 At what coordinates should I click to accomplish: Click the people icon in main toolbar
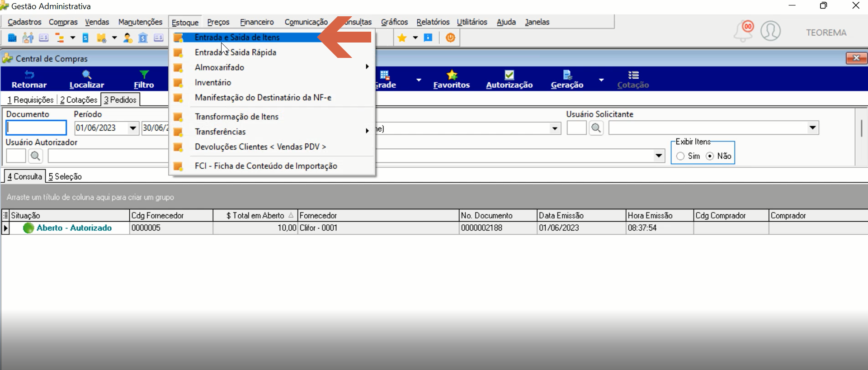tap(28, 38)
